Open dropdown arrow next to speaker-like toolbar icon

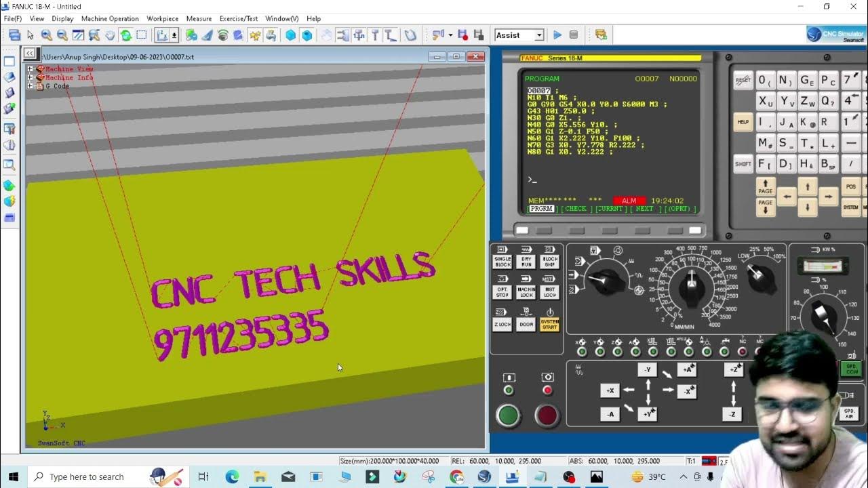click(x=450, y=35)
